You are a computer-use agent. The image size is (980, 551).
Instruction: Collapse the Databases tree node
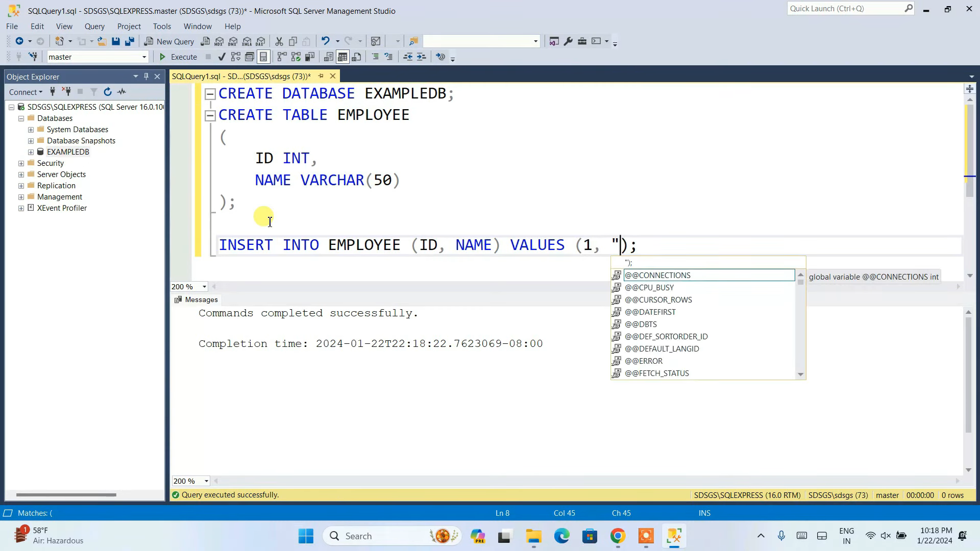coord(21,118)
